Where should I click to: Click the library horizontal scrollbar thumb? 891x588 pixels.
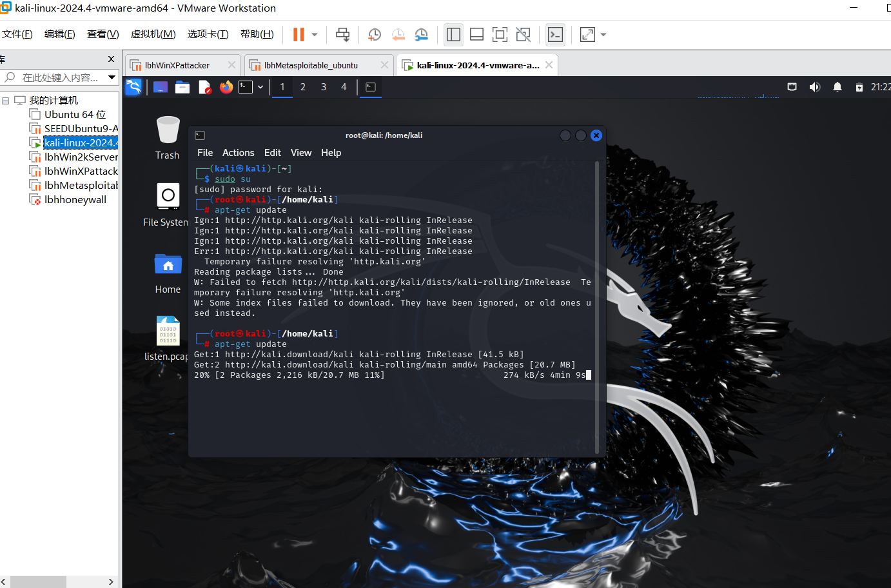[x=38, y=582]
